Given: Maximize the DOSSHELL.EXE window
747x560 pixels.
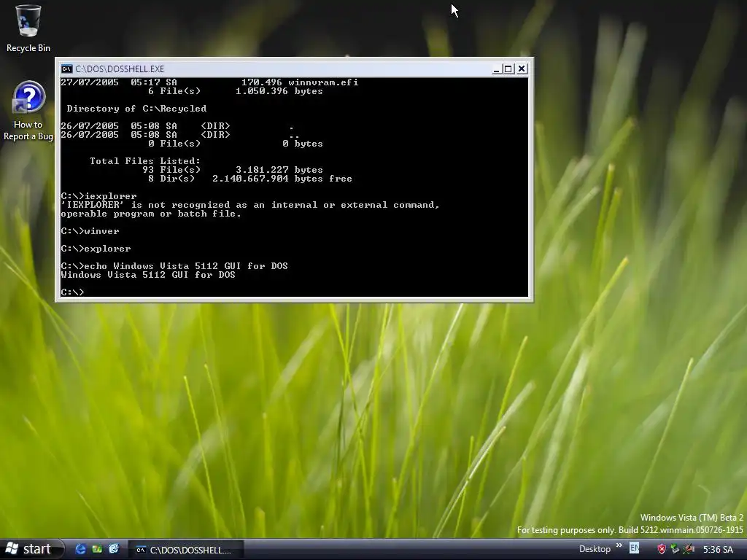Looking at the screenshot, I should tap(508, 69).
